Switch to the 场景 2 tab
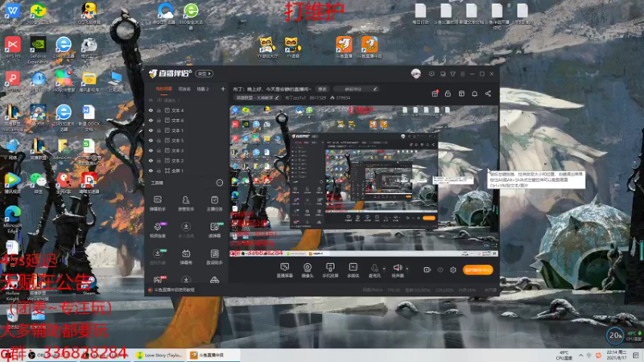The height and width of the screenshot is (362, 644). click(203, 89)
